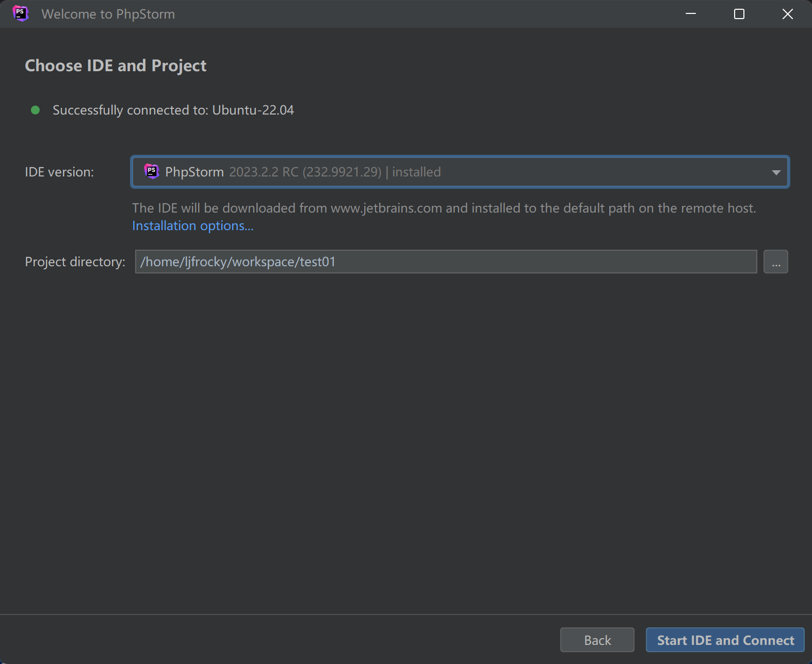
Task: Click the 'Successfully connected to: Ubuntu-22.04' message
Action: 173,110
